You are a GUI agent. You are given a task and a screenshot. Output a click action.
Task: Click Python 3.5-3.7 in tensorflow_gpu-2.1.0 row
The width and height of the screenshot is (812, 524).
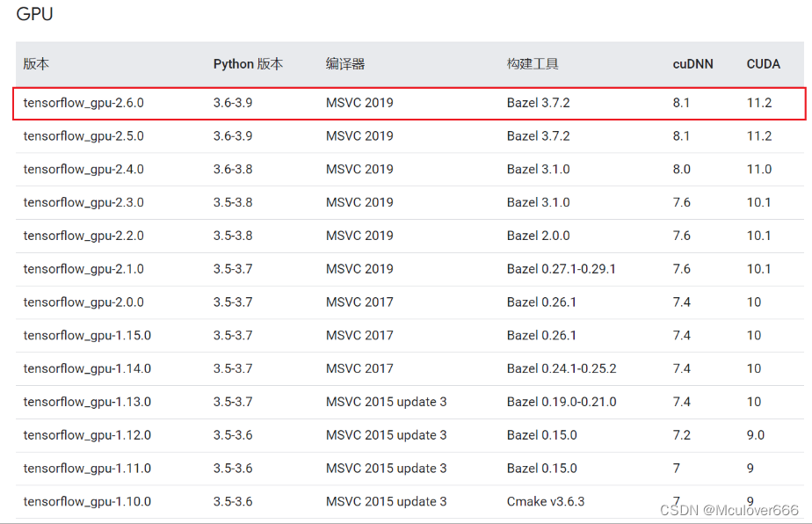click(x=233, y=269)
